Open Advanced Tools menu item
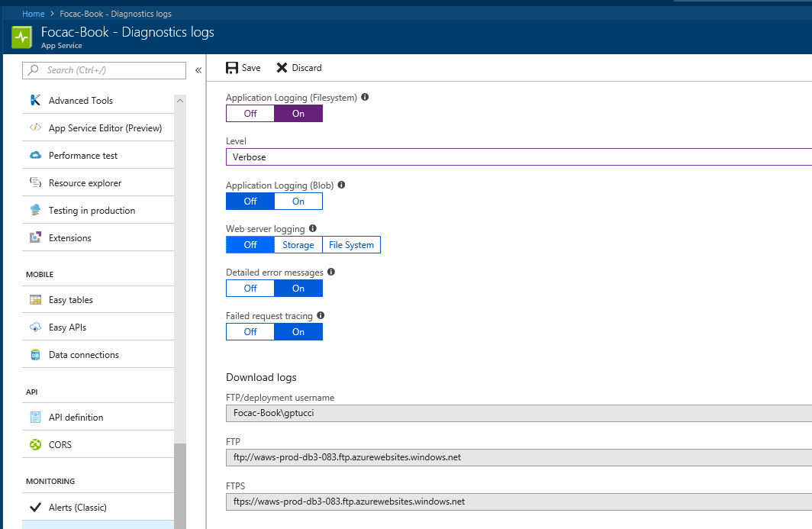812x529 pixels. (98, 100)
